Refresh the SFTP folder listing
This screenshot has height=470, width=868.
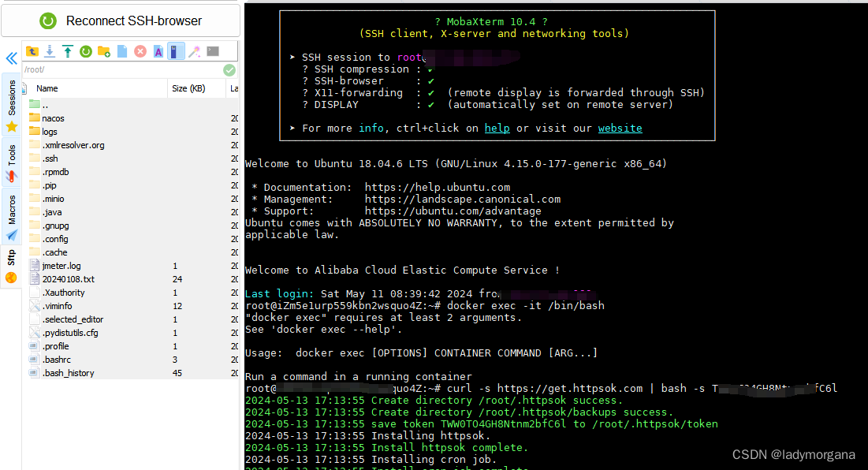click(x=86, y=51)
